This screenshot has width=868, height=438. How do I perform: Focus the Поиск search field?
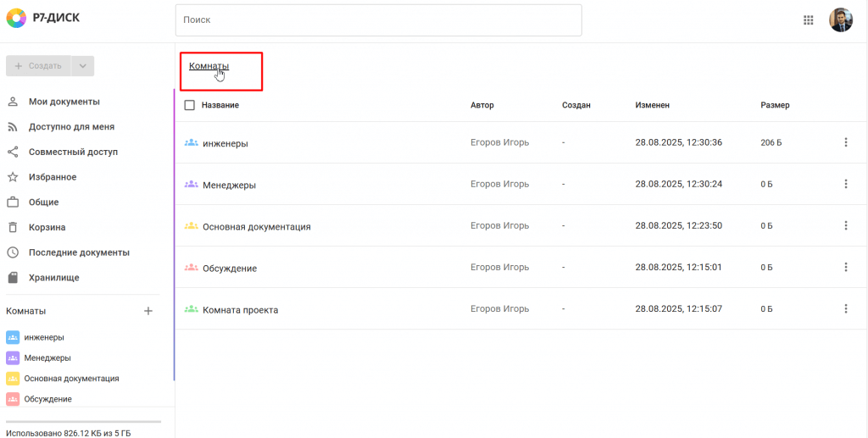coord(379,20)
